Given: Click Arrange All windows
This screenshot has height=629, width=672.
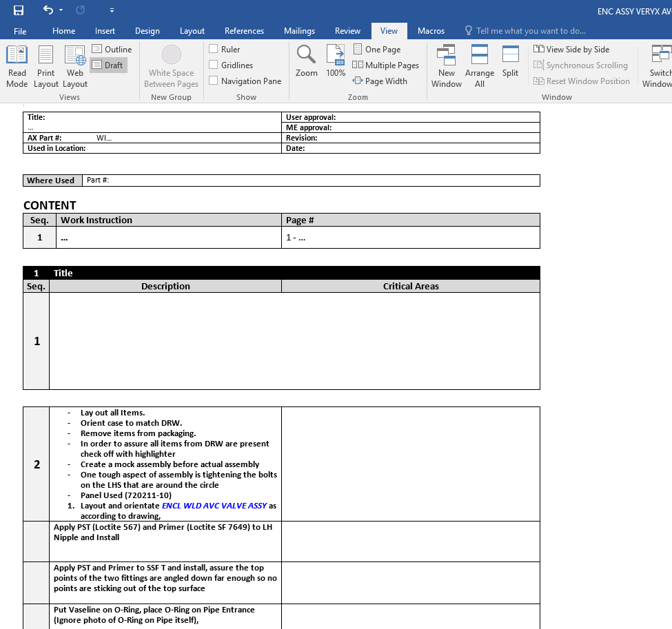Looking at the screenshot, I should tap(480, 67).
